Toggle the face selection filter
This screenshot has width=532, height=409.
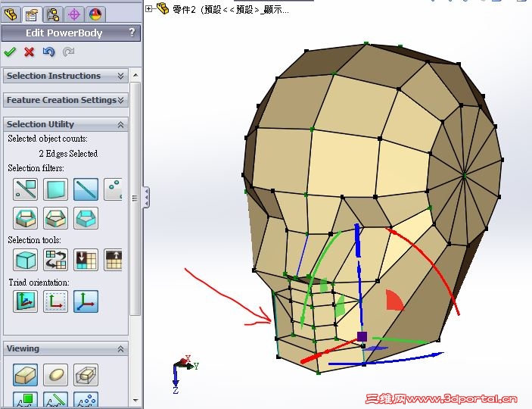pos(56,189)
